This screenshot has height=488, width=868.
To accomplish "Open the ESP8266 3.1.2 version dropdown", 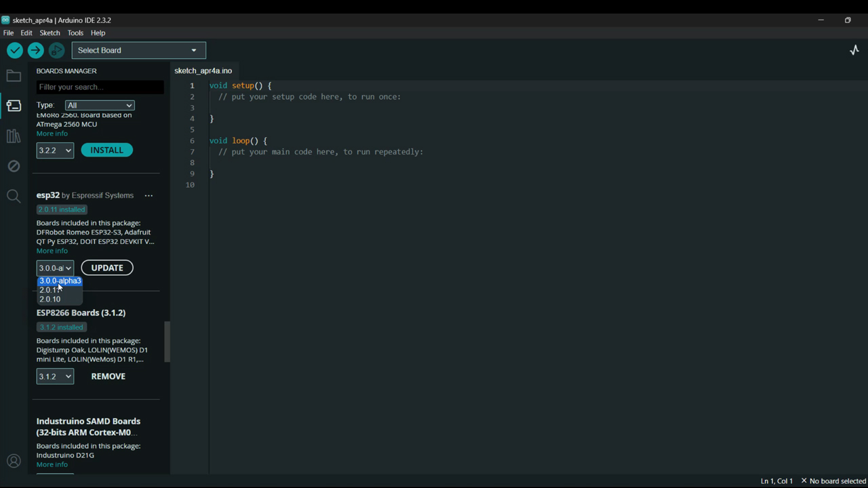I will [x=55, y=376].
